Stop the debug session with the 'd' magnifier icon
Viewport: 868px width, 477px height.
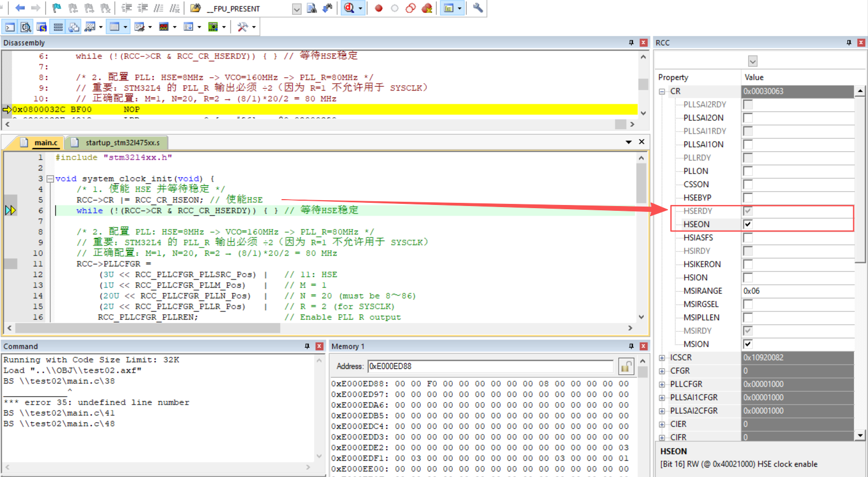(x=349, y=8)
